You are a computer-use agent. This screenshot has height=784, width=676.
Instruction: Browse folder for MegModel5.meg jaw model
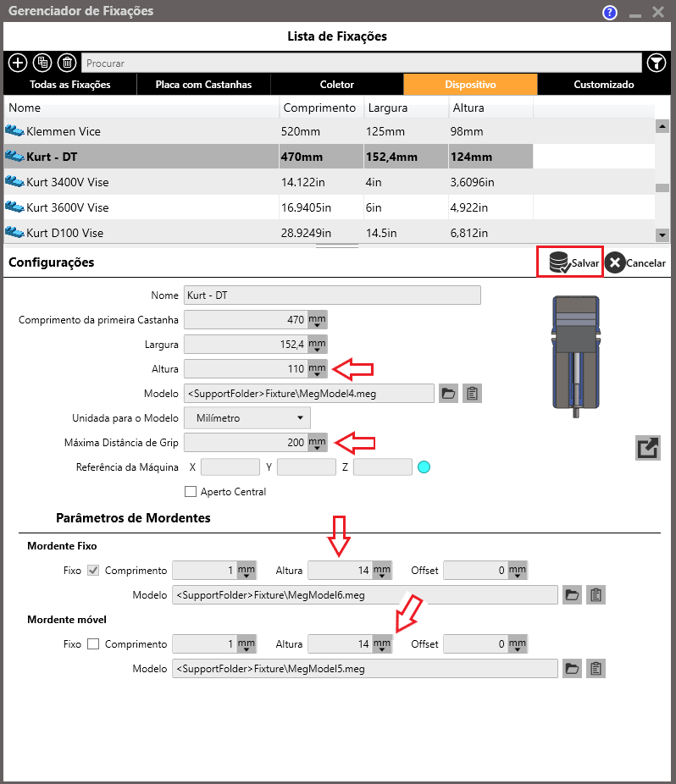pos(572,669)
